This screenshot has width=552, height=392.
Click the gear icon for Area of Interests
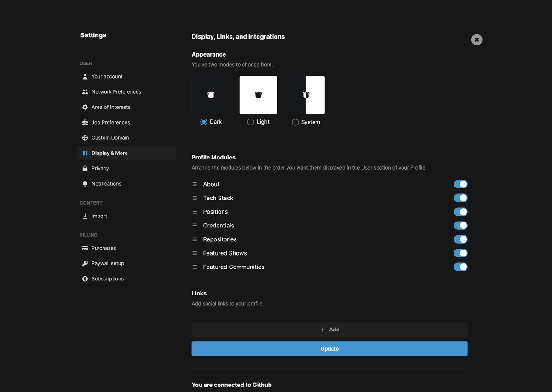tap(85, 107)
